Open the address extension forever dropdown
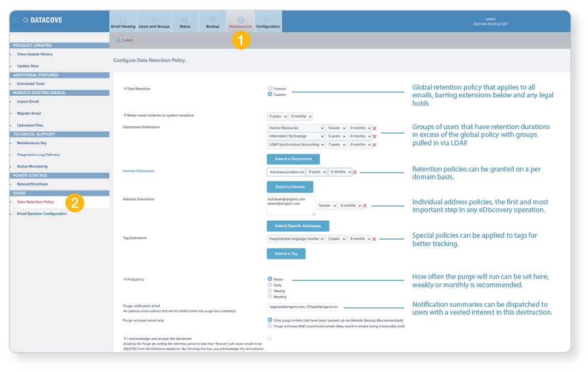Screen dimensions: 588x372 tap(327, 205)
